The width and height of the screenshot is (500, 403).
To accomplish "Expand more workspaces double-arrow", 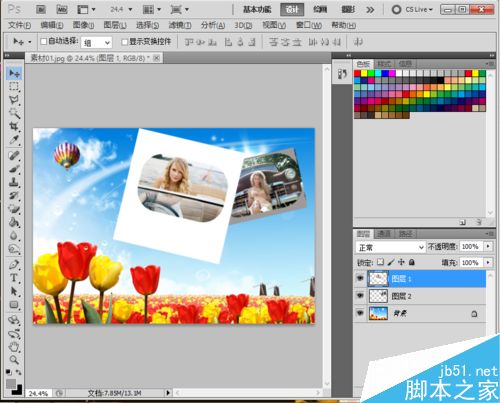I will [x=370, y=10].
